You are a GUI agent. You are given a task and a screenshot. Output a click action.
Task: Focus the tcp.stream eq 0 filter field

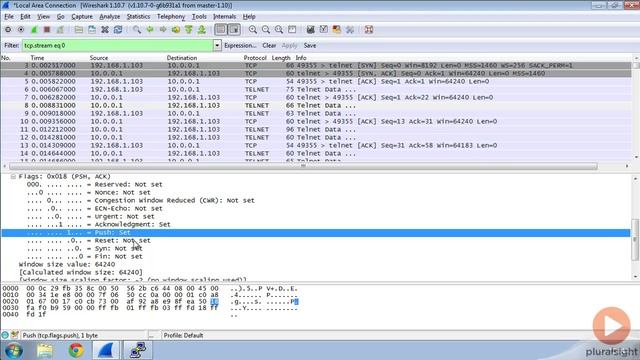click(118, 45)
